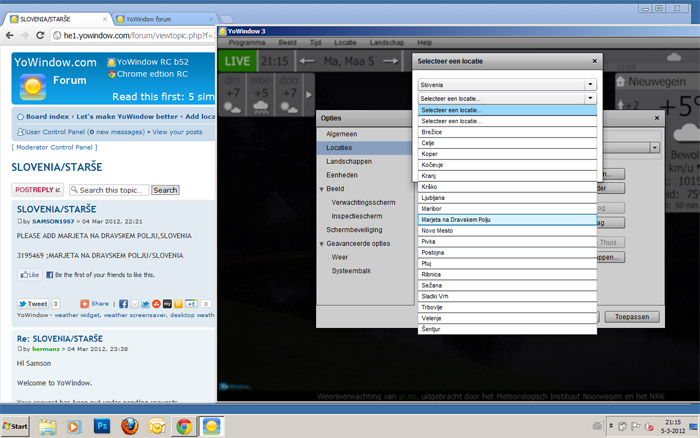Click the Chrome forward arrow

coord(25,35)
